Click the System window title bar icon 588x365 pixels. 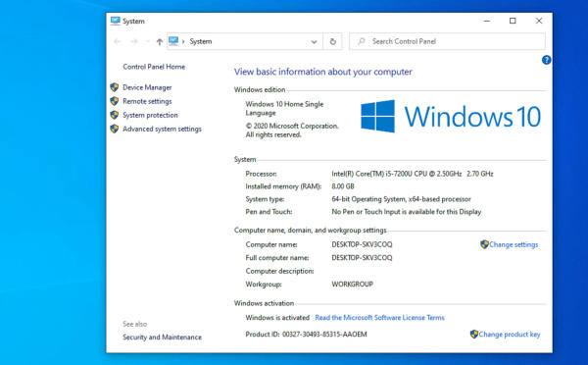click(115, 21)
